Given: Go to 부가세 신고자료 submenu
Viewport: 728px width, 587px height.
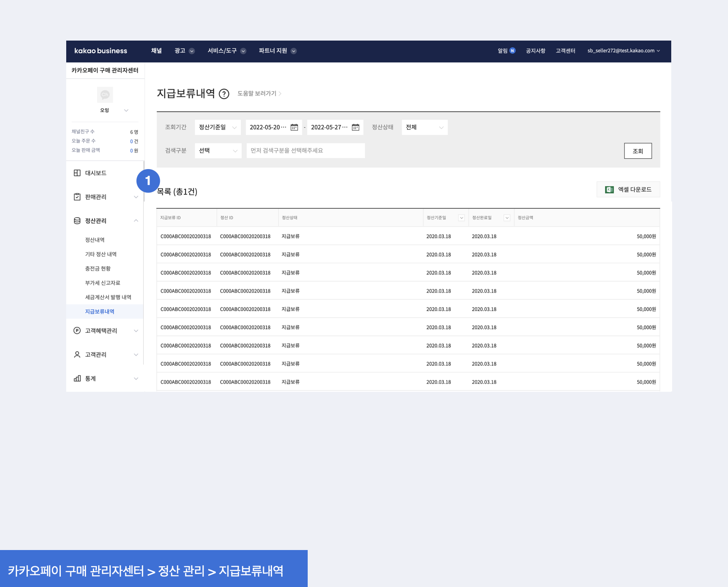Looking at the screenshot, I should [103, 283].
